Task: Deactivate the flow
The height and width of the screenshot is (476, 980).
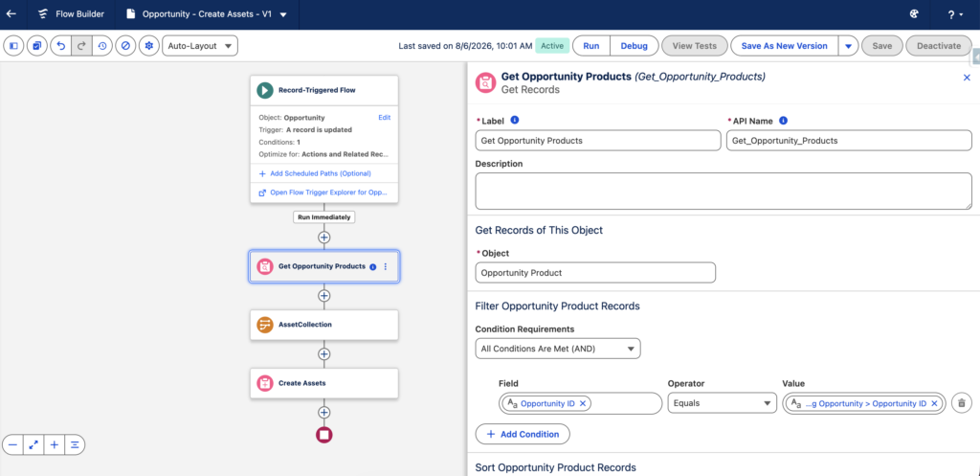Action: 938,46
